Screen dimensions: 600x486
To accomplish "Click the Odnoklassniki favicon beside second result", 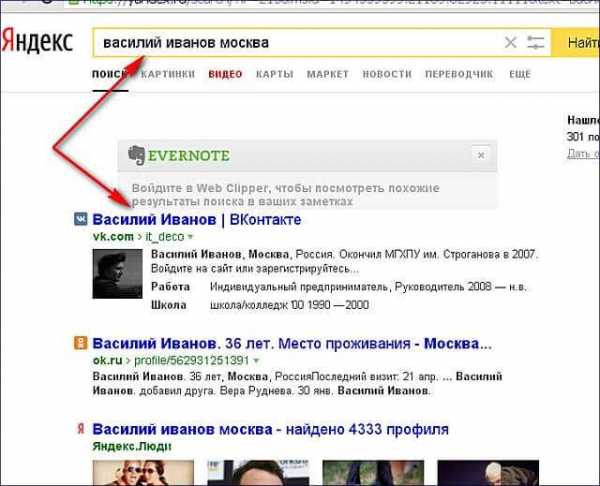I will click(x=80, y=343).
